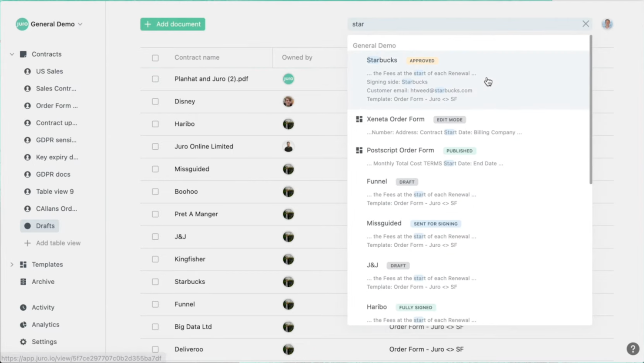644x363 pixels.
Task: Select the Disney row checkbox
Action: pos(155,101)
